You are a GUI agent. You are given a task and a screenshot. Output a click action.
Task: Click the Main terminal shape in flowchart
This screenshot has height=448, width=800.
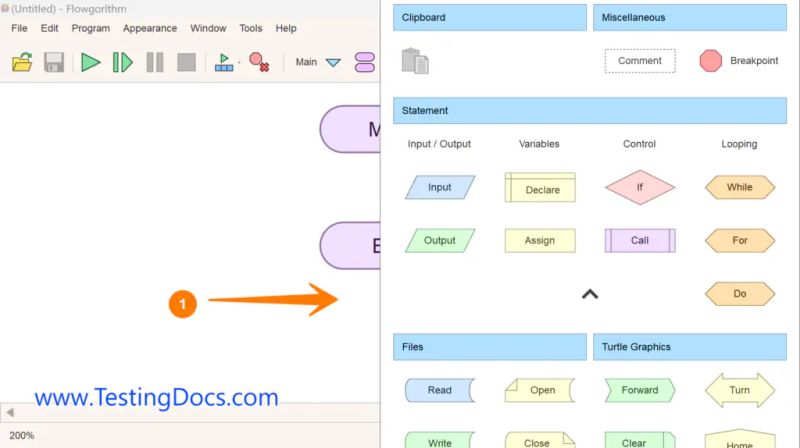350,129
